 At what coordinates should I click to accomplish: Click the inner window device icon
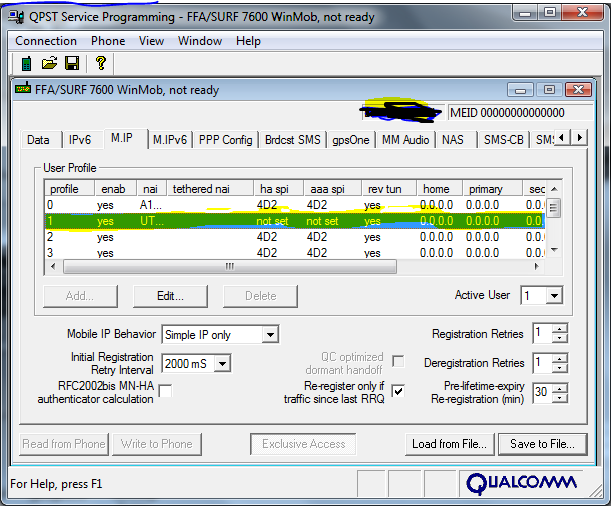[x=23, y=88]
